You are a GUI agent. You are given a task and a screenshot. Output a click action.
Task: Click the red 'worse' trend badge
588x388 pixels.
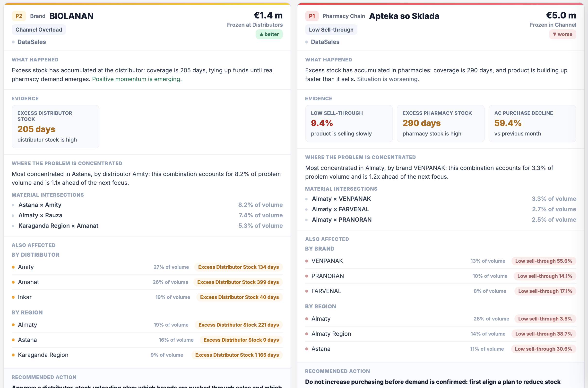(562, 34)
